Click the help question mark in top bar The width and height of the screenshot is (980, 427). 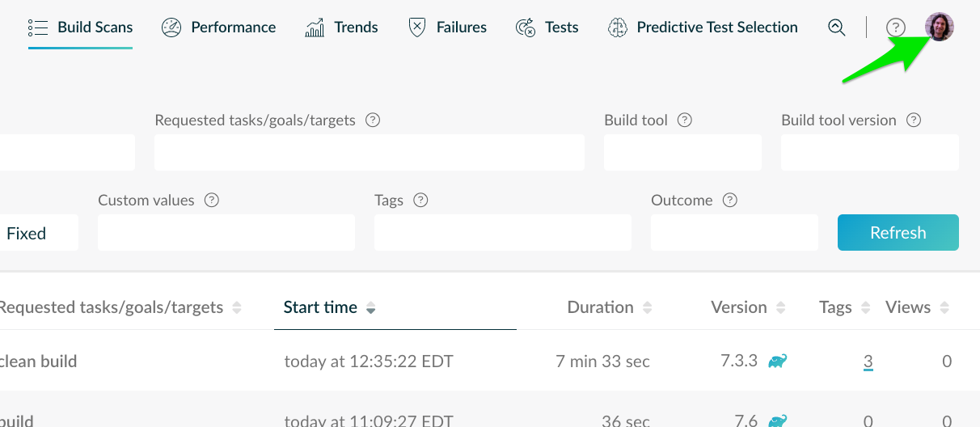895,27
